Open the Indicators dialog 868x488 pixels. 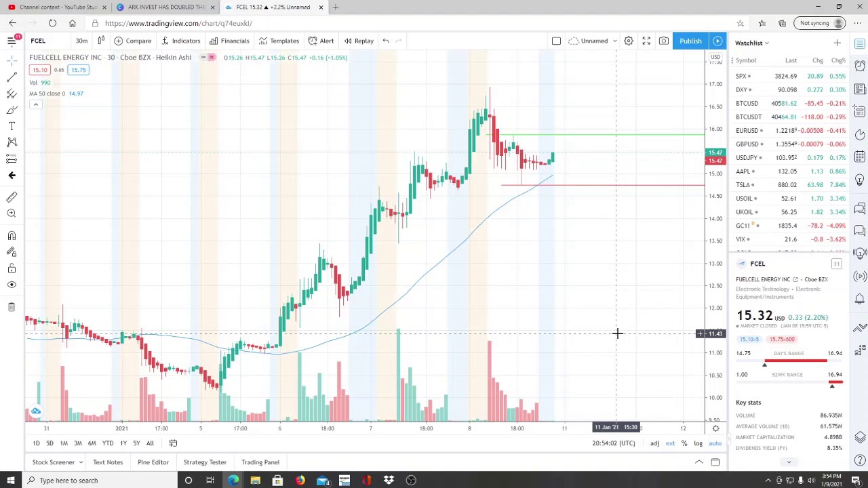pyautogui.click(x=181, y=41)
